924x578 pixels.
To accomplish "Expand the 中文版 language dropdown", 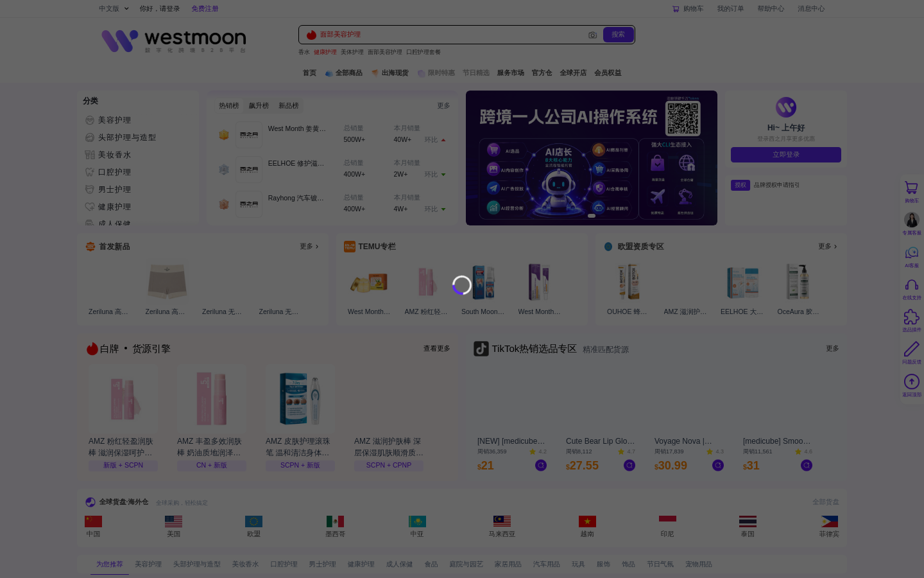I will [114, 9].
